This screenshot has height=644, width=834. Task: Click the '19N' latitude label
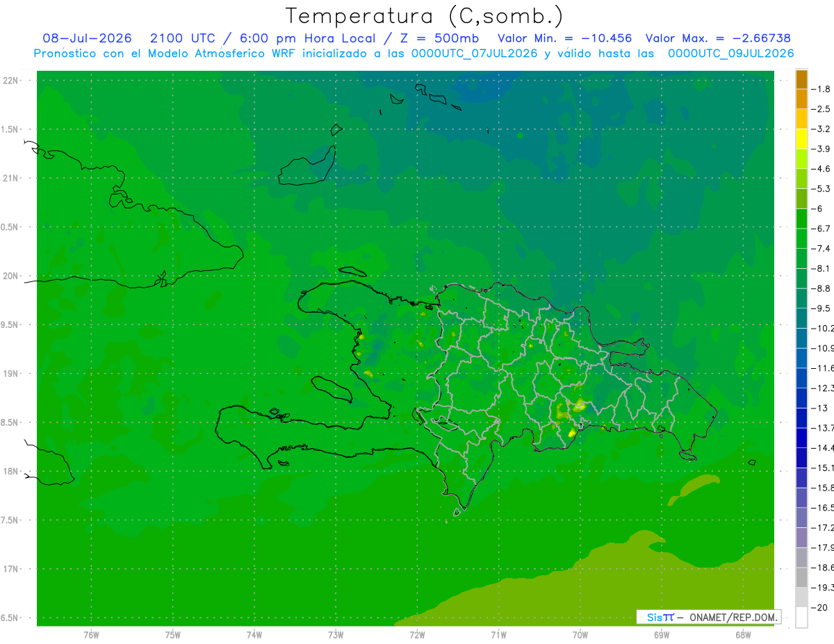tap(11, 374)
